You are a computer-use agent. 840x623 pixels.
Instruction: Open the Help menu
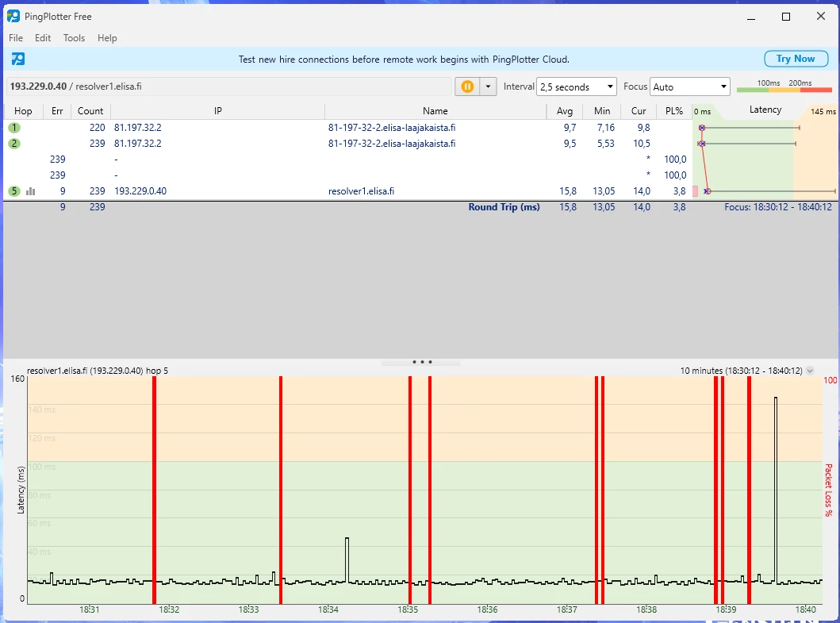pyautogui.click(x=107, y=38)
